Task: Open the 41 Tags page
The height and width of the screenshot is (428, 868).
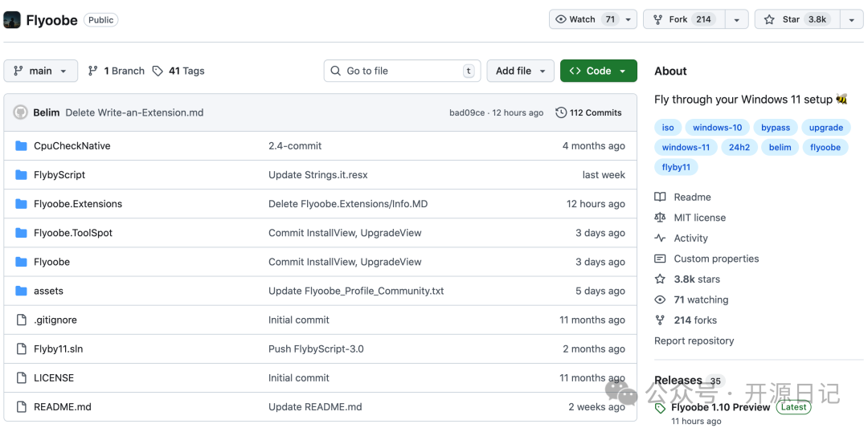Action: pos(178,71)
